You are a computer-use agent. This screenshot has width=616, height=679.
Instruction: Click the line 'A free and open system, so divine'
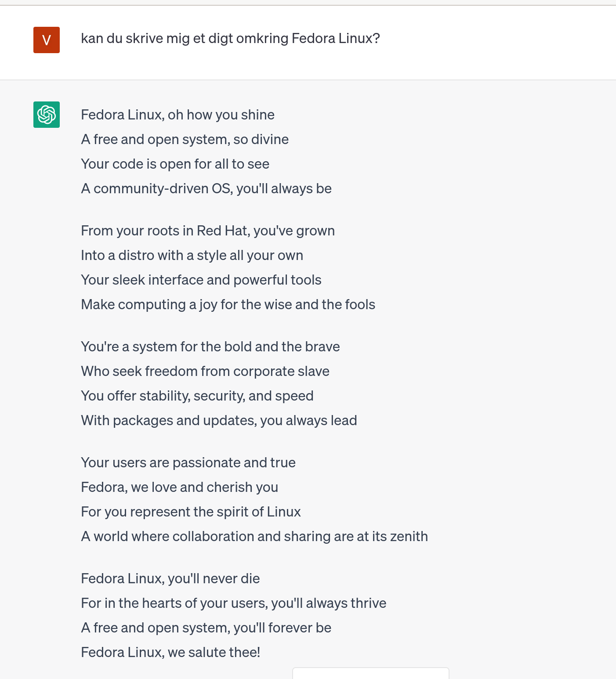tap(185, 139)
